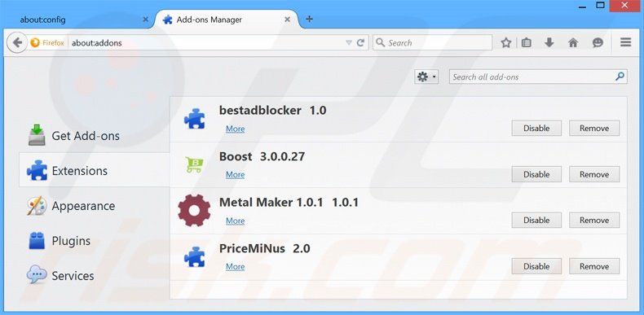
Task: Maximize the Firefox window
Action: [601, 6]
